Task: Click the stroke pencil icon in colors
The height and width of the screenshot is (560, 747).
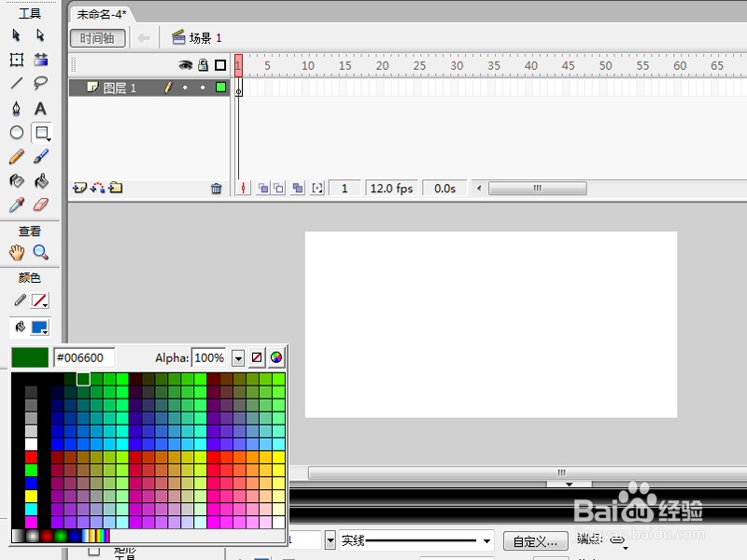Action: pyautogui.click(x=20, y=300)
